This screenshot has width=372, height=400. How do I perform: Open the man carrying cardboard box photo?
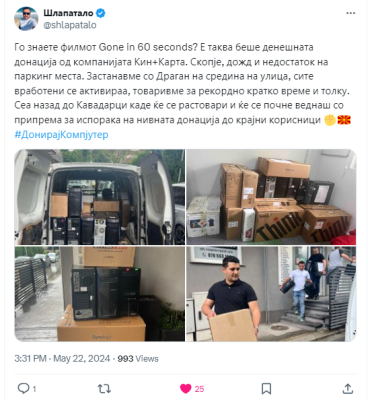point(271,294)
